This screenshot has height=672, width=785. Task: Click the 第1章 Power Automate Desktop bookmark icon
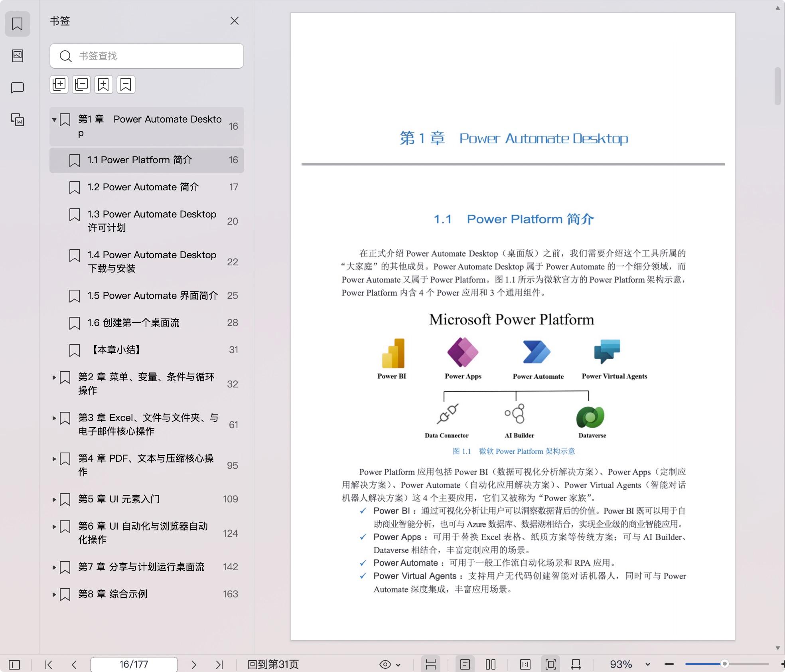tap(65, 120)
